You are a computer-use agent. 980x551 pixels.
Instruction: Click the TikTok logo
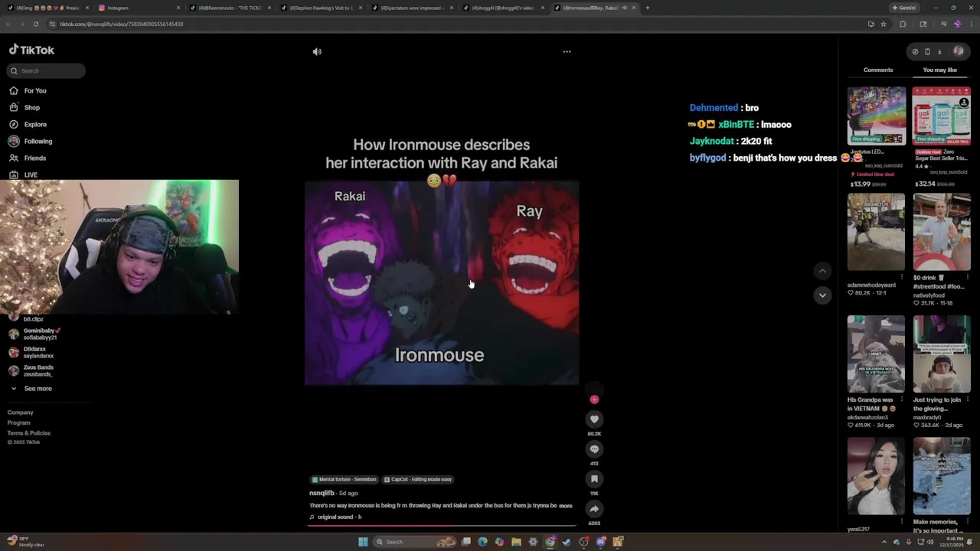tap(31, 50)
